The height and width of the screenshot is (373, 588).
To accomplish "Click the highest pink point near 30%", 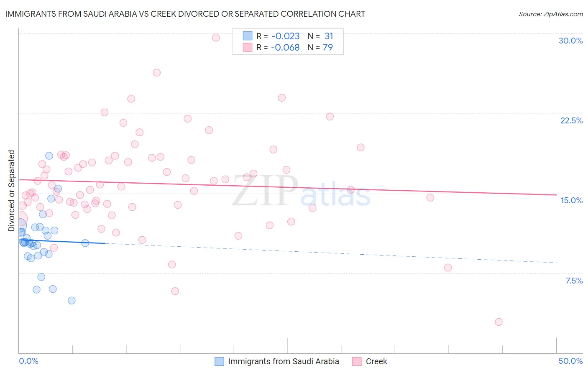I will tap(216, 38).
